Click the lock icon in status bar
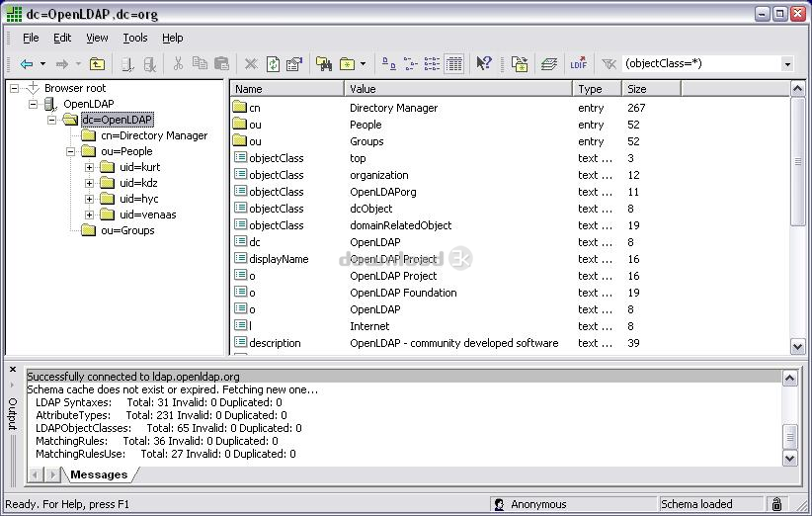 click(x=777, y=504)
